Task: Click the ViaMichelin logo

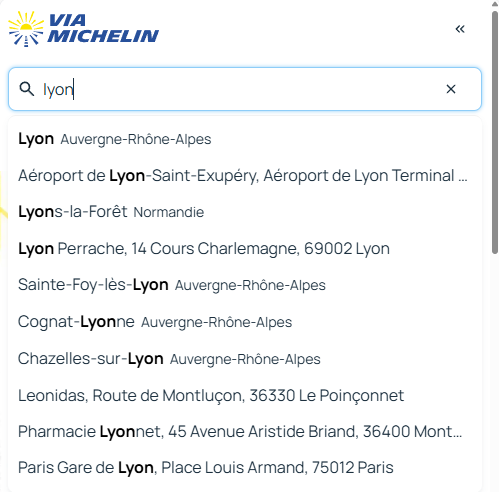Action: (x=83, y=29)
